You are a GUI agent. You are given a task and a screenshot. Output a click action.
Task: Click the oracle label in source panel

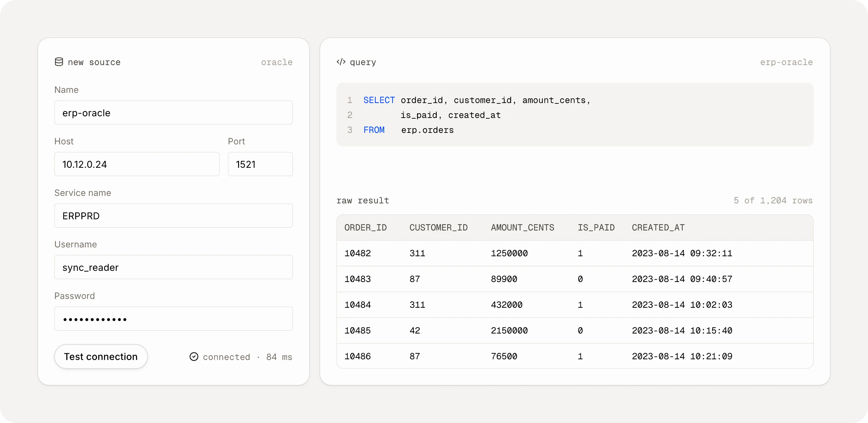click(x=277, y=62)
